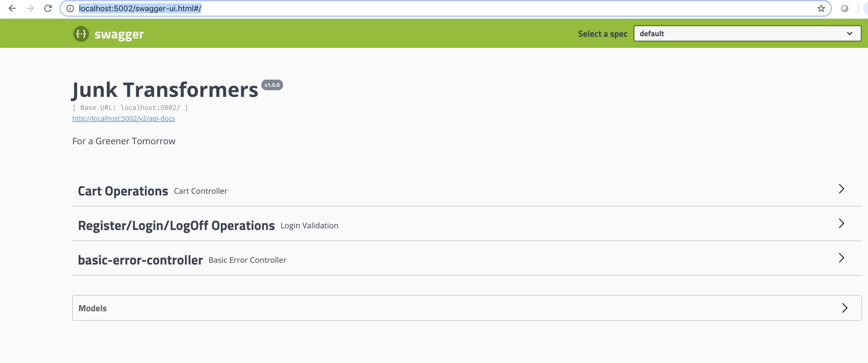
Task: Click basic-error-controller heading
Action: coord(140,260)
